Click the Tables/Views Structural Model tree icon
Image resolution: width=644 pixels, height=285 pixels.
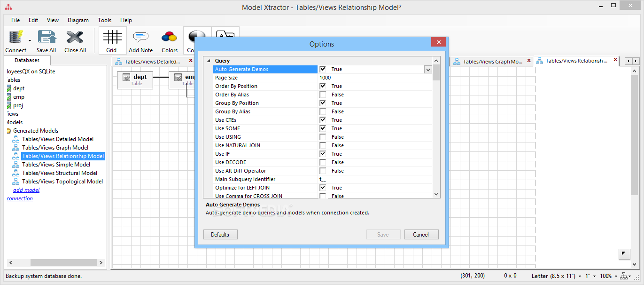[x=16, y=173]
